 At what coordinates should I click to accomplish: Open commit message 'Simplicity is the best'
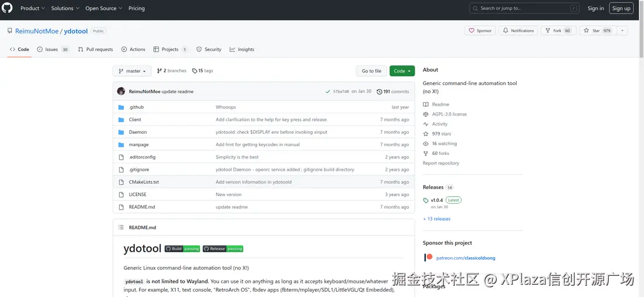click(x=237, y=157)
